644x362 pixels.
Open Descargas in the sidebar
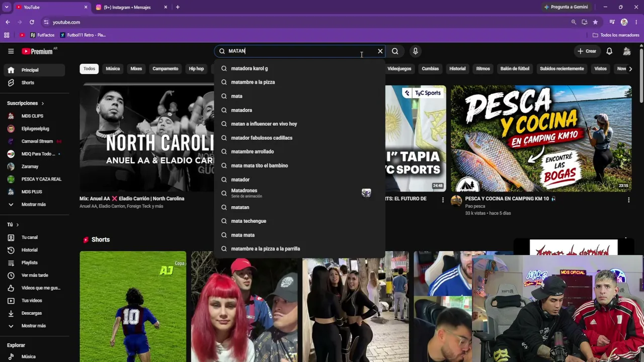(34, 313)
